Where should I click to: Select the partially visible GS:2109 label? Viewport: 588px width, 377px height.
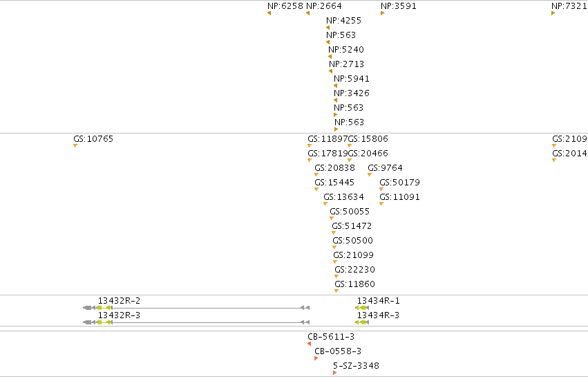tap(569, 139)
